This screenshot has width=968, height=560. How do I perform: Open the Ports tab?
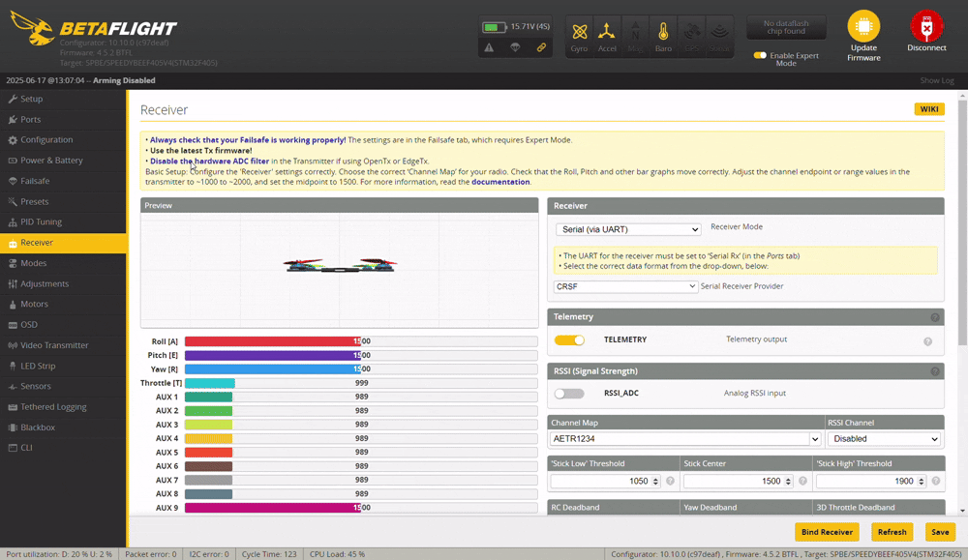(63, 120)
